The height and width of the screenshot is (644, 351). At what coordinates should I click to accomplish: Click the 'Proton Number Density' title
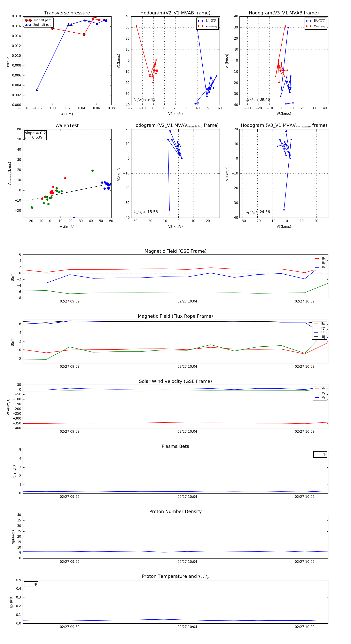(x=175, y=511)
